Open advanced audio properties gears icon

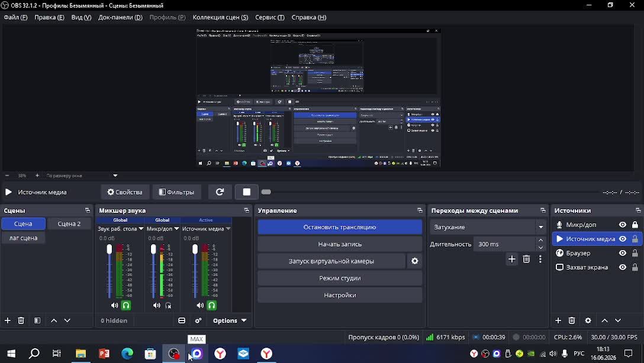(198, 320)
